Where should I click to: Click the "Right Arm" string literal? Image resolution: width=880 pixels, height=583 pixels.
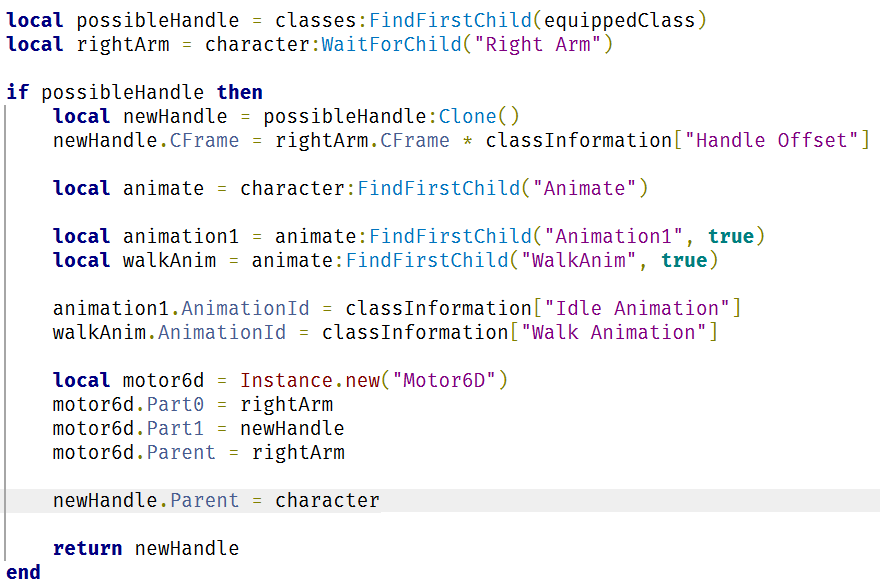(x=538, y=44)
